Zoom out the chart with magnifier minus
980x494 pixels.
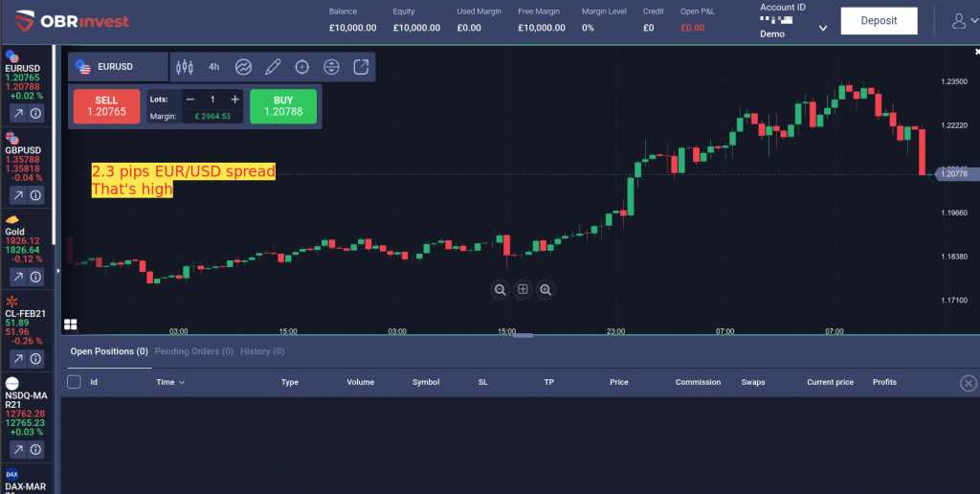pos(500,289)
